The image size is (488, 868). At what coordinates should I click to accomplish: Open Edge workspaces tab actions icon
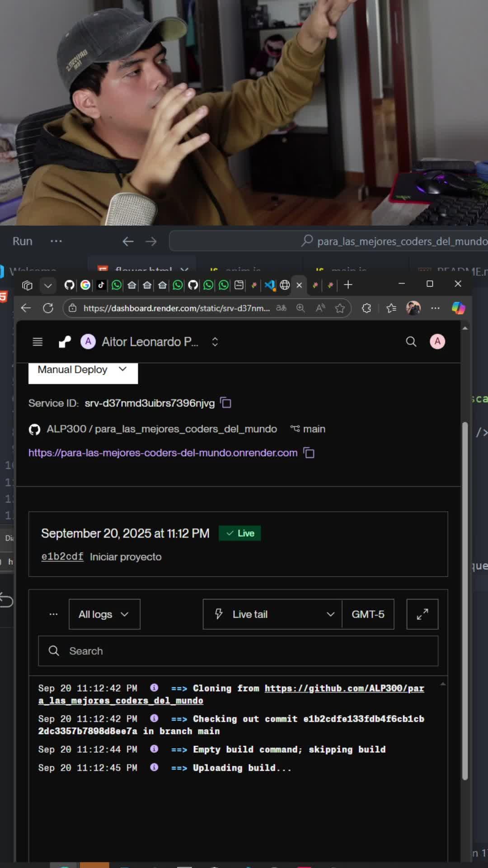tap(27, 285)
